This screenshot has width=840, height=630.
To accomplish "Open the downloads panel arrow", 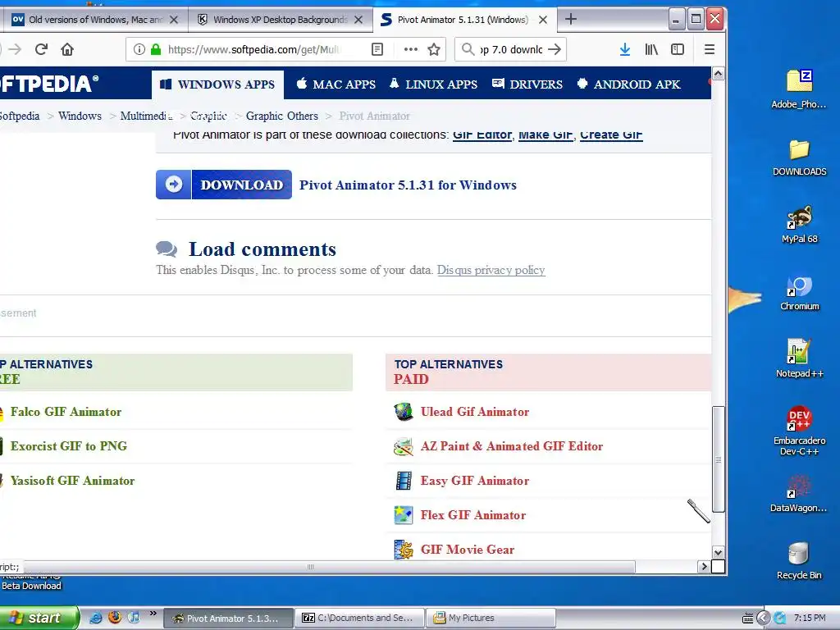I will [x=624, y=49].
